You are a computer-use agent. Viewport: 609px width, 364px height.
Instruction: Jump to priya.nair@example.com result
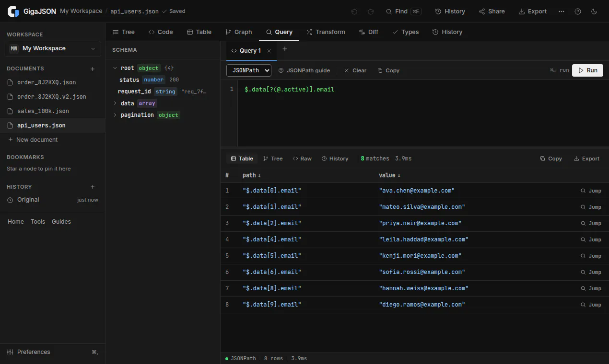591,223
